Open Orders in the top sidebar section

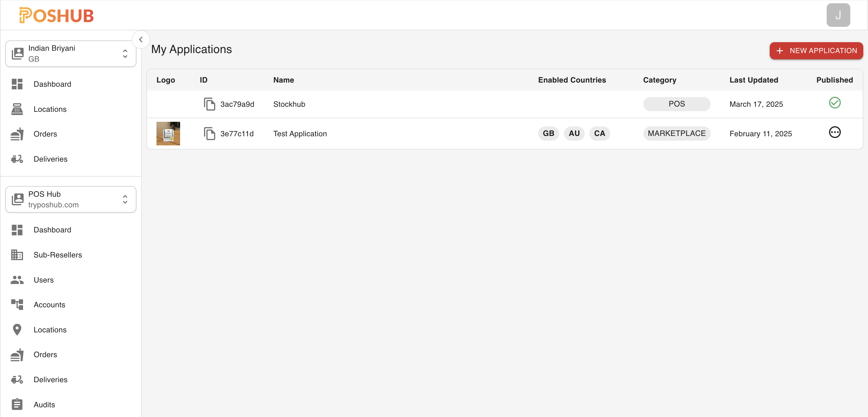tap(45, 134)
